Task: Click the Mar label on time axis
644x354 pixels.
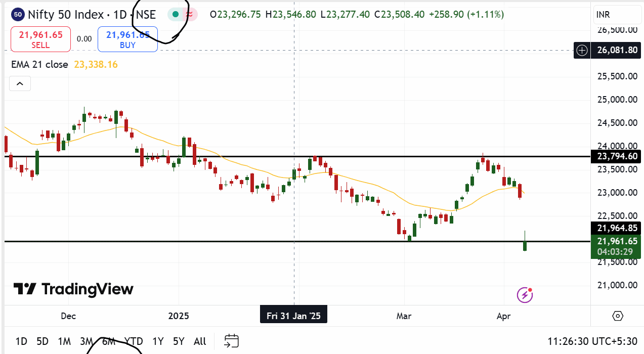Action: point(404,316)
